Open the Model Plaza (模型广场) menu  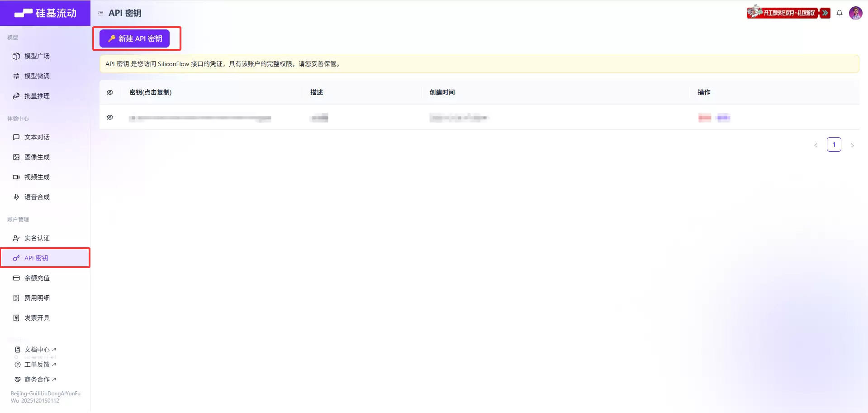click(x=37, y=56)
